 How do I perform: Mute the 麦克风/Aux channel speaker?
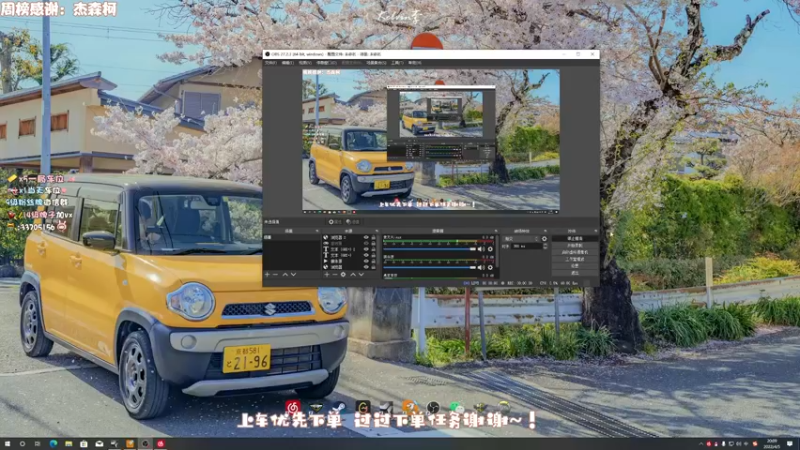tap(481, 249)
